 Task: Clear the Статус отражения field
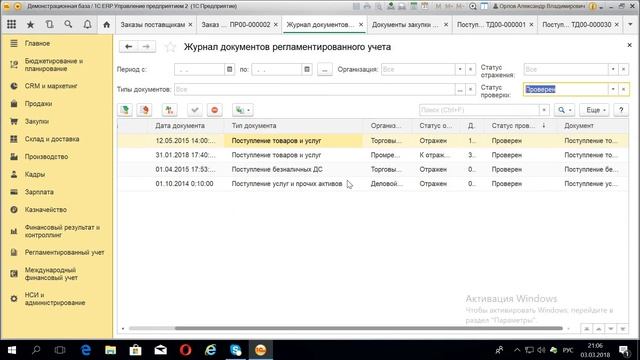tap(623, 69)
